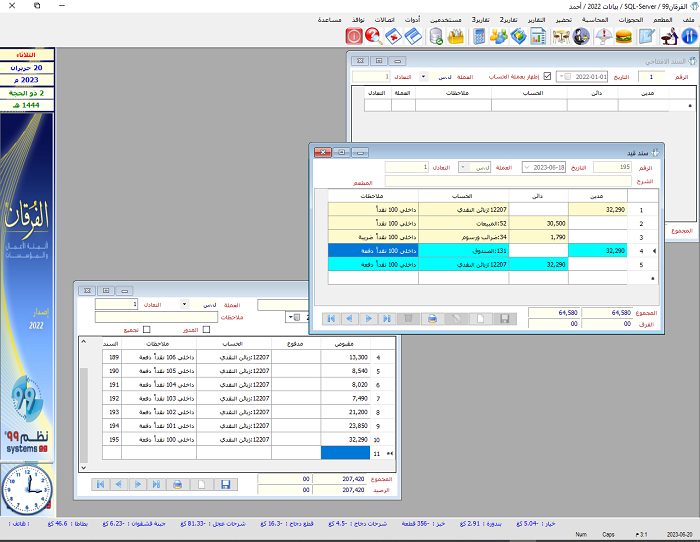Uncheck إظهار بعملة الحساب checkbox

(546, 76)
